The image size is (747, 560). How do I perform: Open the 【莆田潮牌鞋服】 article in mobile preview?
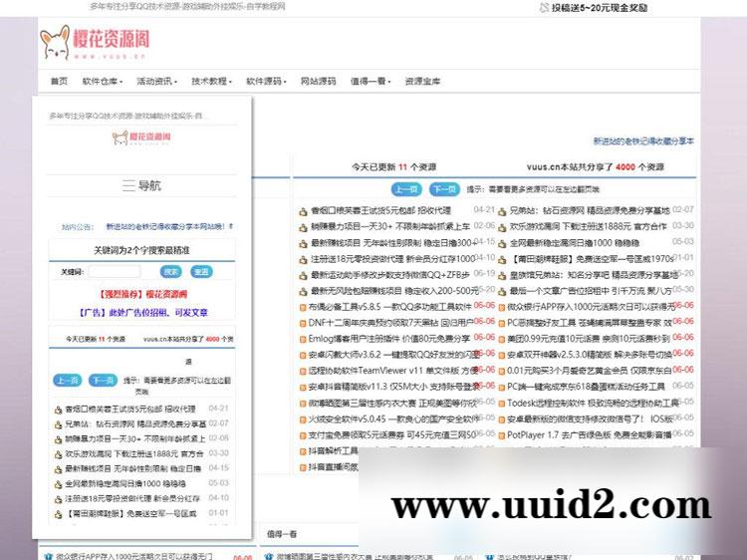(130, 514)
